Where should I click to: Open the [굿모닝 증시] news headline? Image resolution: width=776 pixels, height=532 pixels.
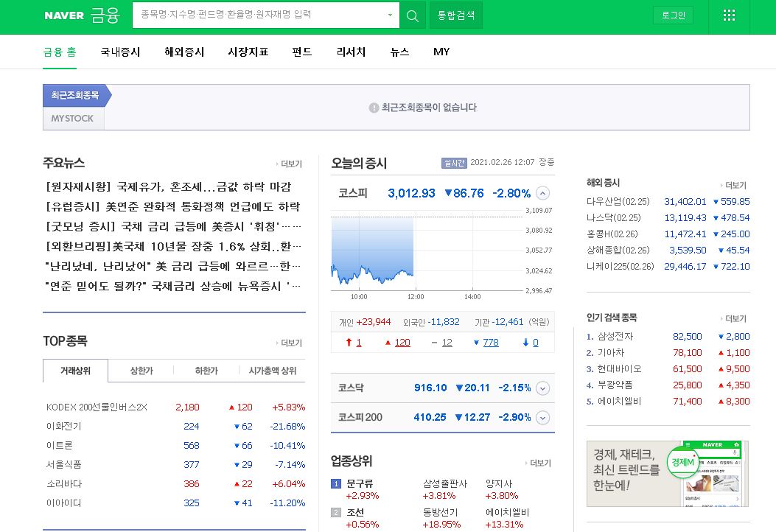pyautogui.click(x=172, y=226)
